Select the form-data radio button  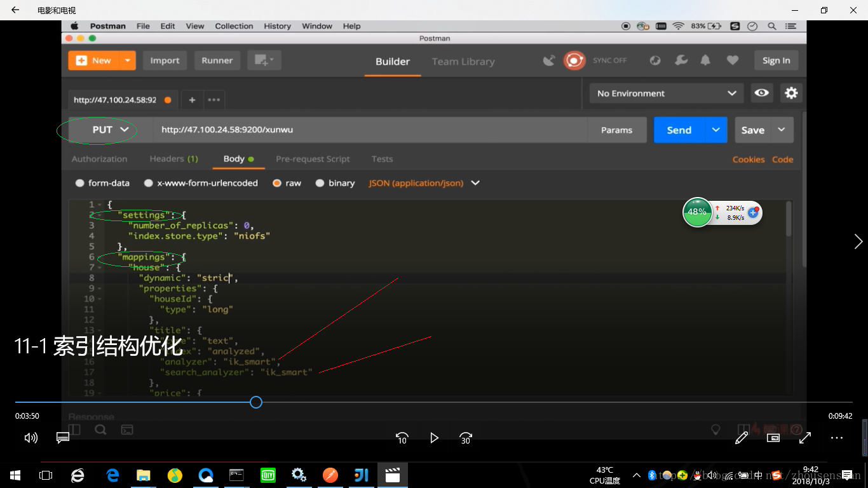pyautogui.click(x=79, y=183)
